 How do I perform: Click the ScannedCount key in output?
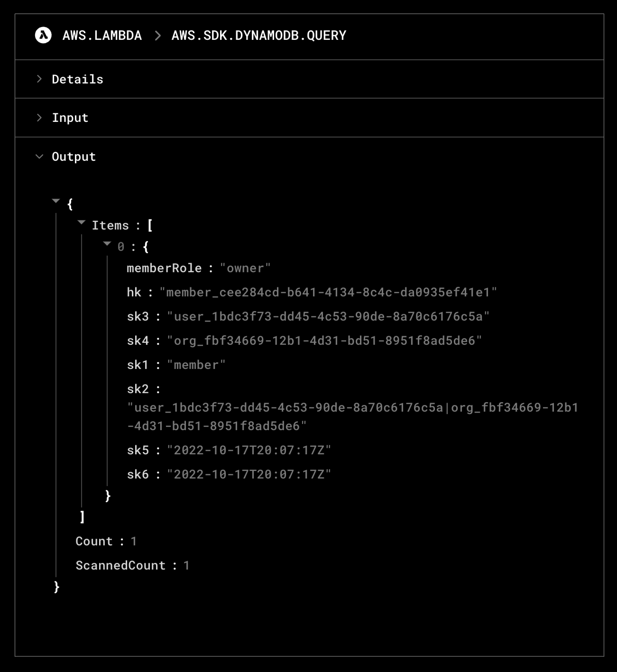120,566
